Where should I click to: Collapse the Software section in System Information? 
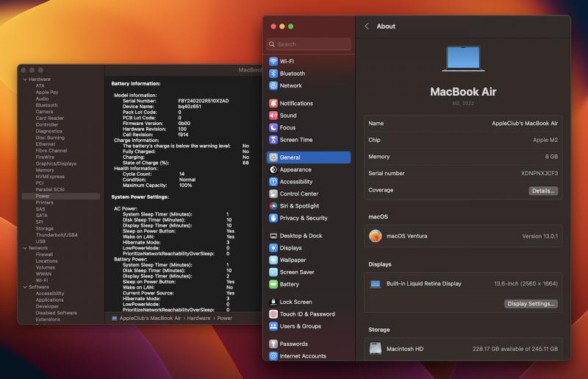coord(25,287)
